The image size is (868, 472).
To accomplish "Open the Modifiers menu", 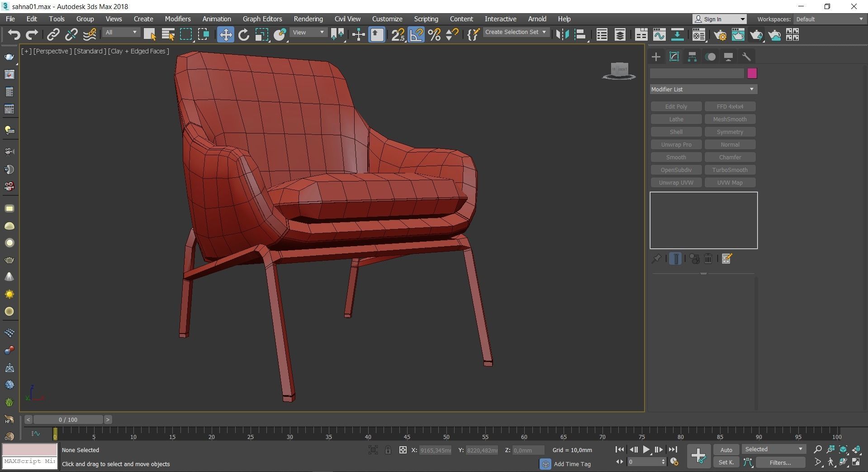I will (x=178, y=19).
